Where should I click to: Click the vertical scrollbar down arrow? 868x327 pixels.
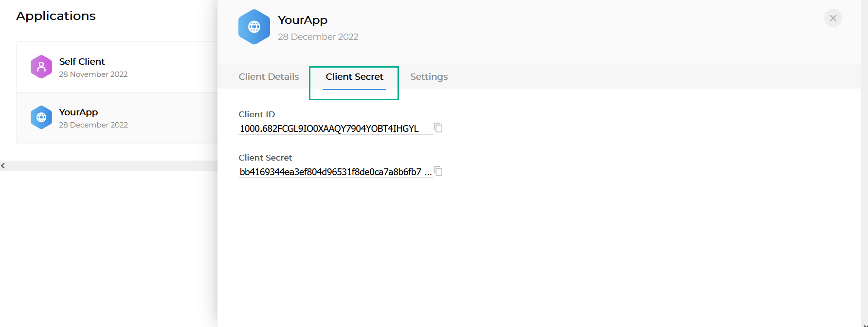point(865,325)
